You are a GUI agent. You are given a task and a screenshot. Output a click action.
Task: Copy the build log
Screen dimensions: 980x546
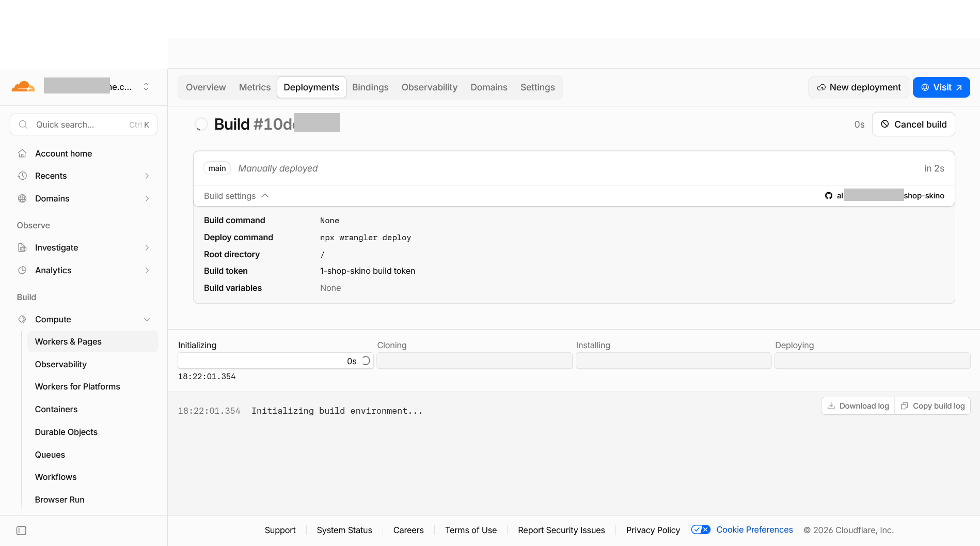pyautogui.click(x=932, y=406)
